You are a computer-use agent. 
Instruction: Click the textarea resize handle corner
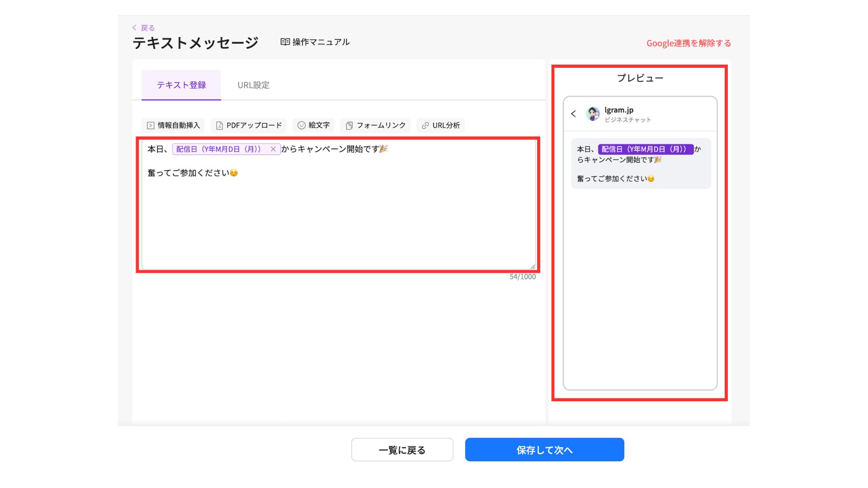533,267
